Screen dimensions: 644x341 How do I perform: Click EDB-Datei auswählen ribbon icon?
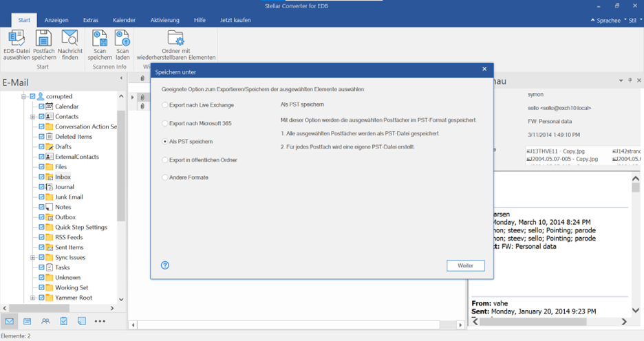(17, 45)
